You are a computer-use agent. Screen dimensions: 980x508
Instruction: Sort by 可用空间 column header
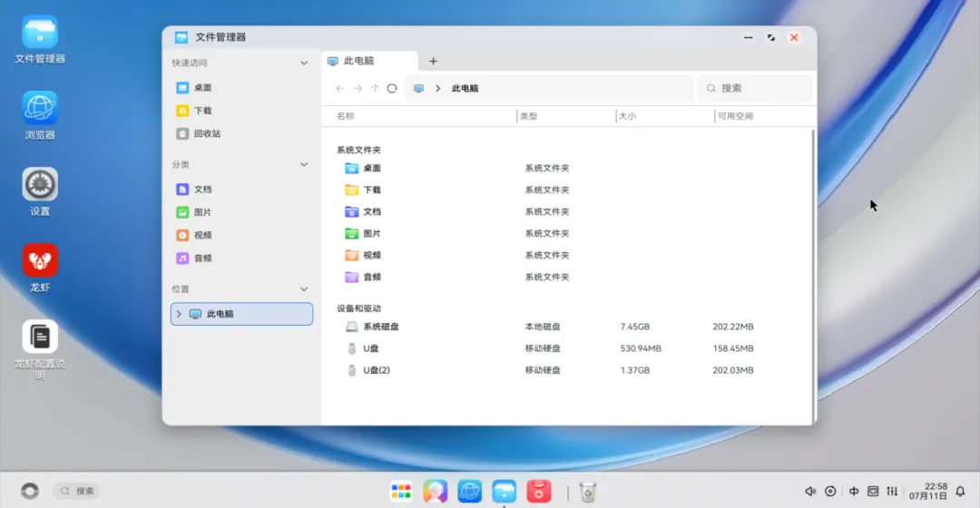pos(735,116)
